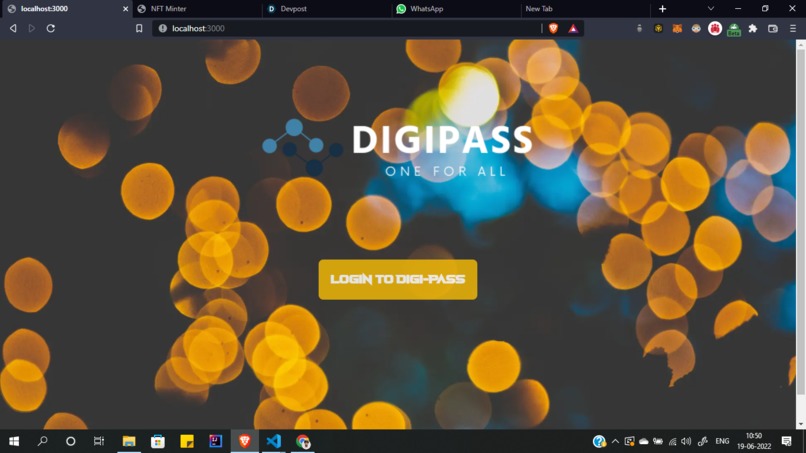This screenshot has width=806, height=453.
Task: Open the IntelliJ IDEA taskbar icon
Action: click(x=215, y=441)
